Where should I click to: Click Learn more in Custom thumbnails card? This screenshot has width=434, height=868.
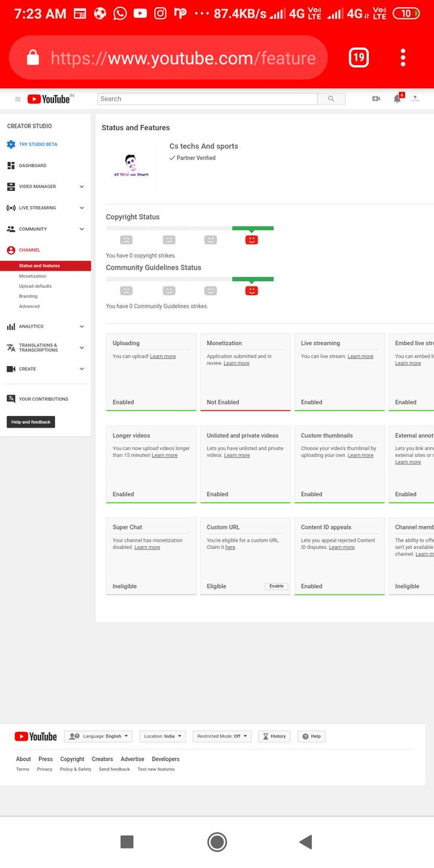tap(360, 456)
